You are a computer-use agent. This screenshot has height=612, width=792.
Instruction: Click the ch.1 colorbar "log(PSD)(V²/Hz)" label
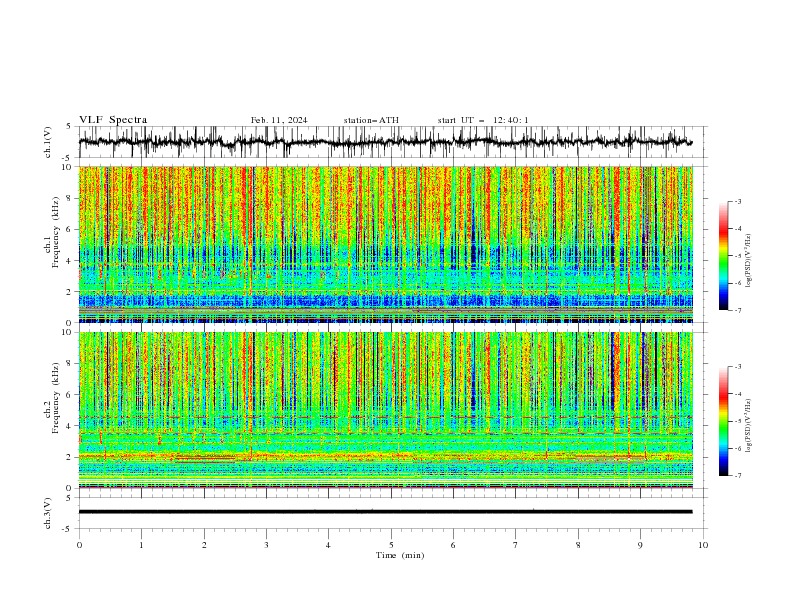click(x=749, y=261)
